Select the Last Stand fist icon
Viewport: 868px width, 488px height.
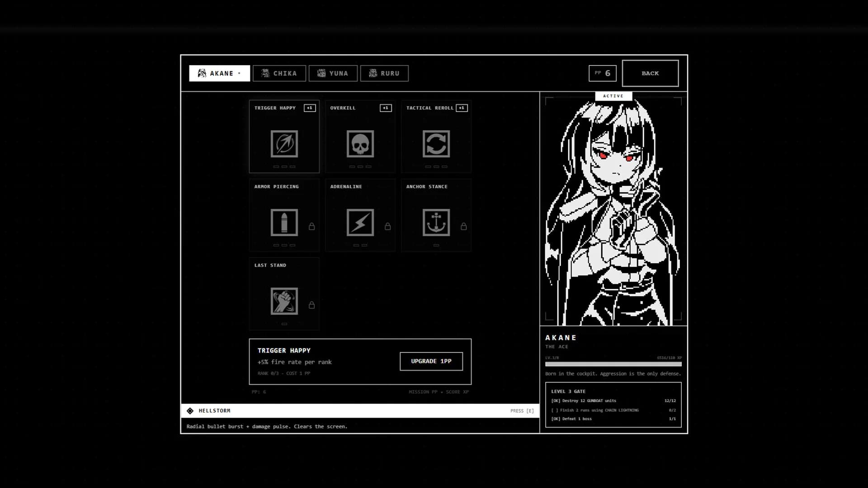pos(284,301)
